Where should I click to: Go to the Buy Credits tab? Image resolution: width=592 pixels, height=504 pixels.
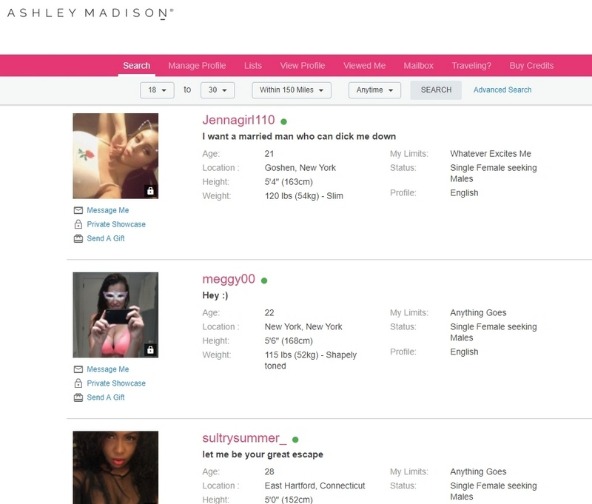pyautogui.click(x=531, y=66)
